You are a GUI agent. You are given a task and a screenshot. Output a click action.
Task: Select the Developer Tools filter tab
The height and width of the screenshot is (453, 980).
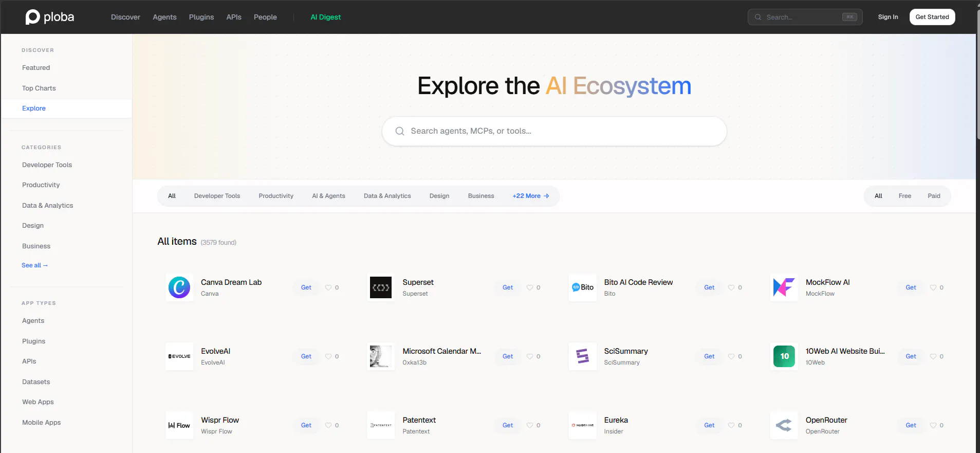point(217,196)
